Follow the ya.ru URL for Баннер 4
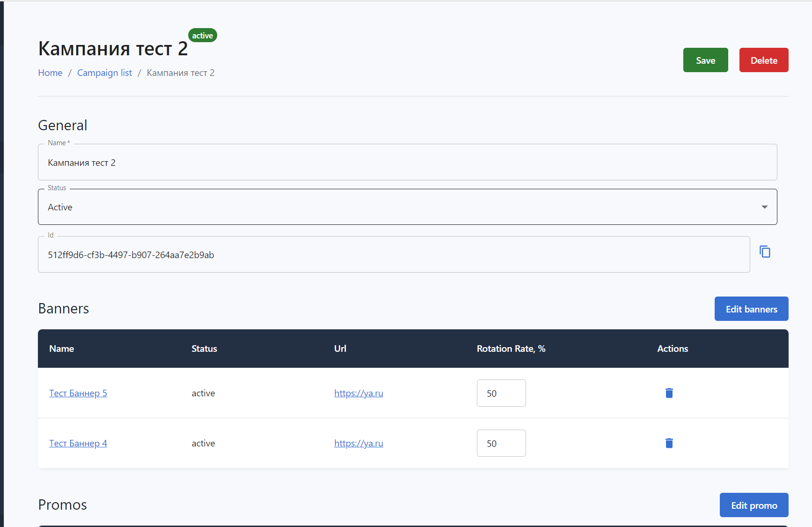 coord(358,444)
